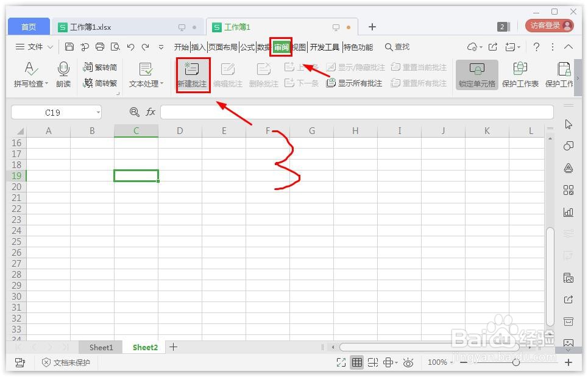588x377 pixels.
Task: Click the Redo arrow icon
Action: tap(146, 47)
